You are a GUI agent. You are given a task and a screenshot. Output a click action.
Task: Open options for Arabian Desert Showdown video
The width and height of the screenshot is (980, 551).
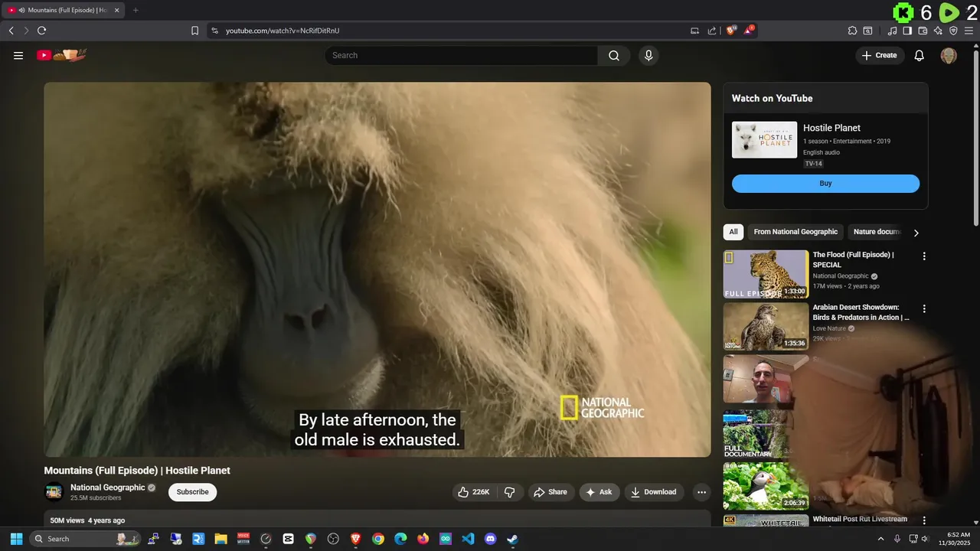click(924, 309)
